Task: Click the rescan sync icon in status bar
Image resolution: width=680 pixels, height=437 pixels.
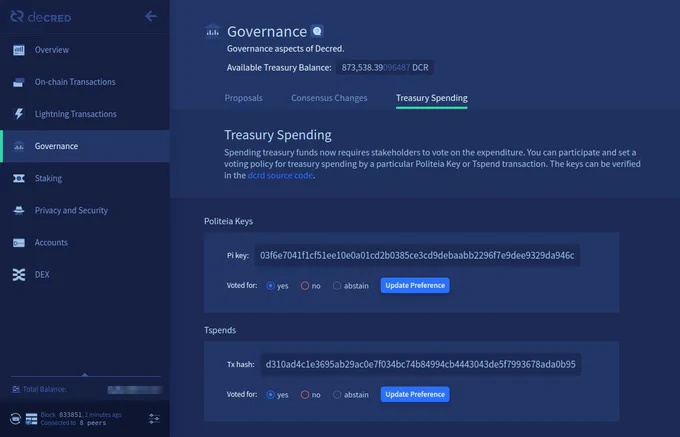Action: (15, 419)
